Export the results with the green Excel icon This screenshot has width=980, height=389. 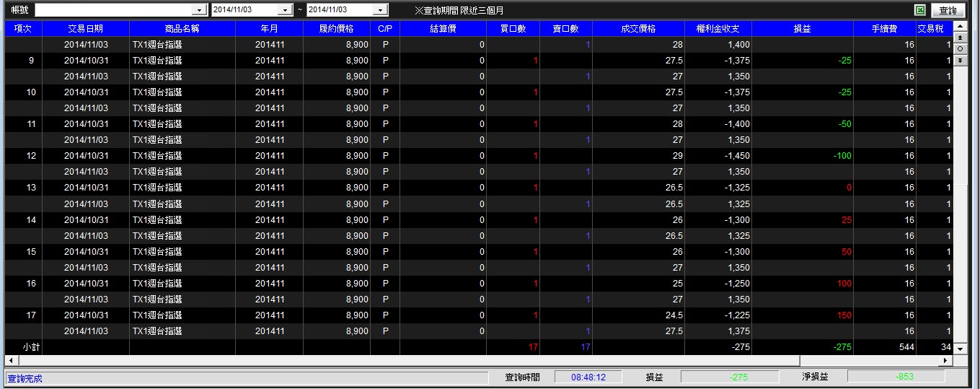tap(919, 10)
